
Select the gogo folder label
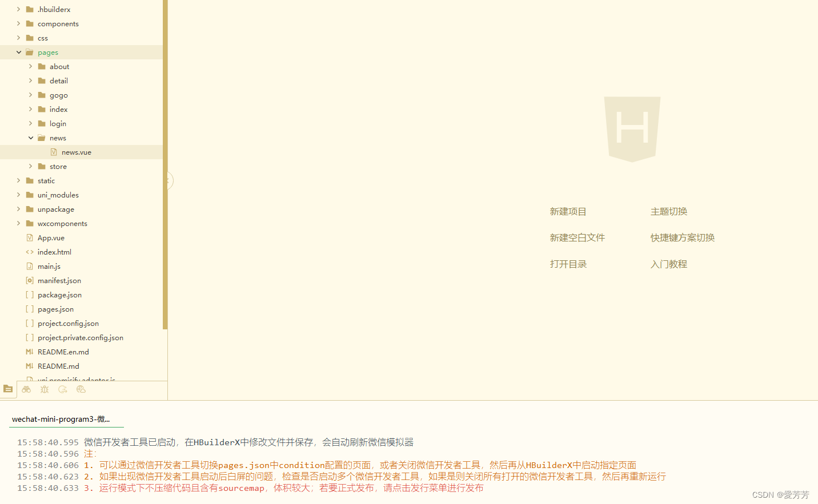tap(59, 95)
